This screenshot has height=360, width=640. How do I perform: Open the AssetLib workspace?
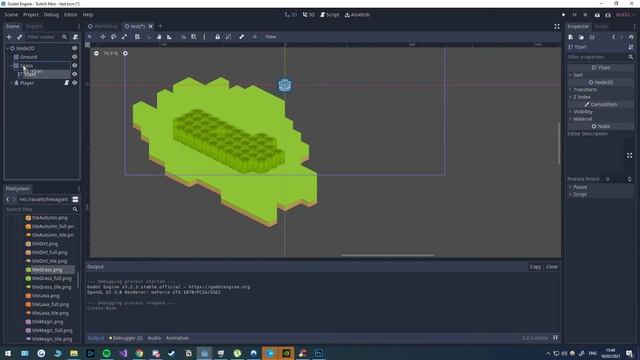(357, 15)
